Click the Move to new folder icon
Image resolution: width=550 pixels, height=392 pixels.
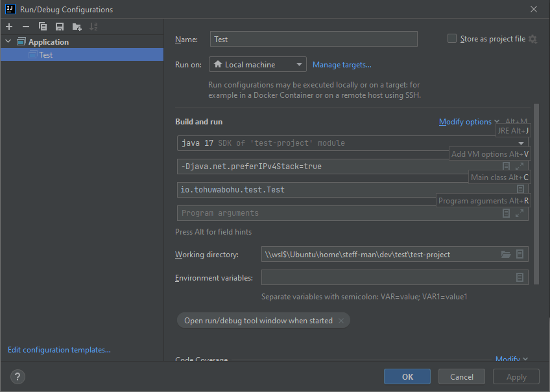[77, 27]
